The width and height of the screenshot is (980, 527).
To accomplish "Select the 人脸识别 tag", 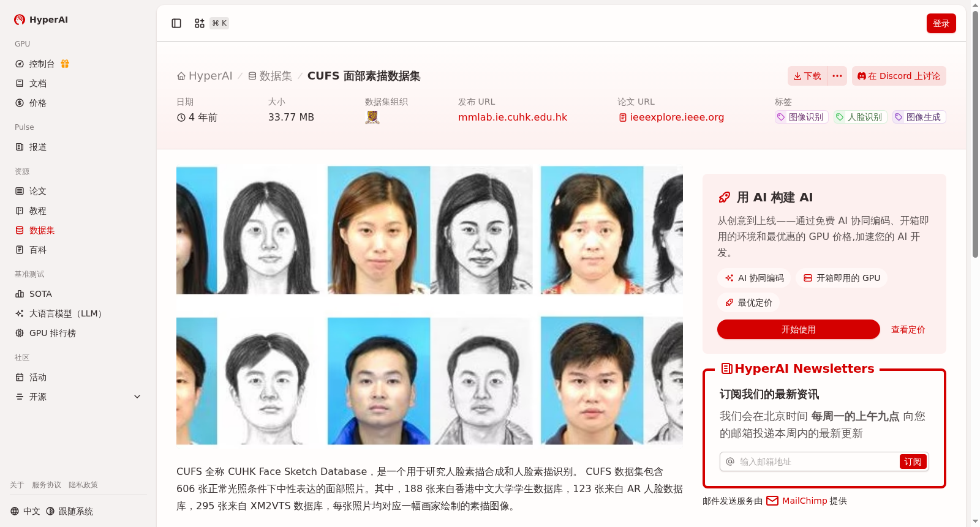I will 860,117.
